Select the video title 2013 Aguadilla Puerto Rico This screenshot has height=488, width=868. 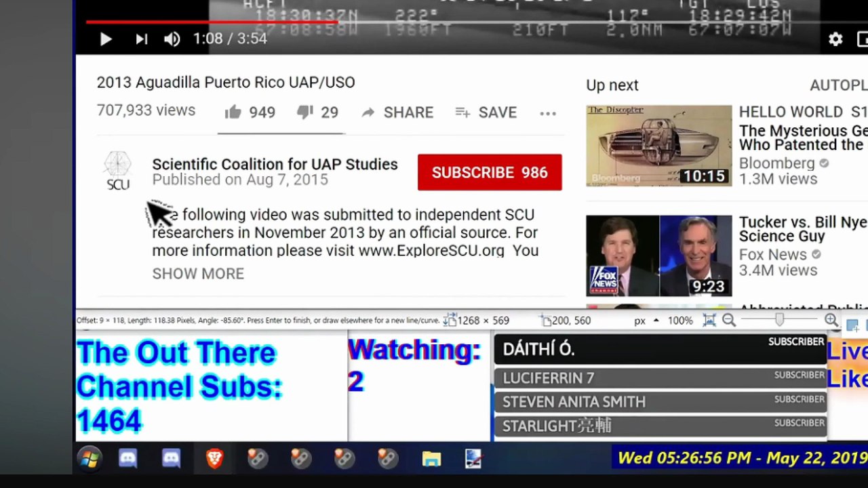226,82
